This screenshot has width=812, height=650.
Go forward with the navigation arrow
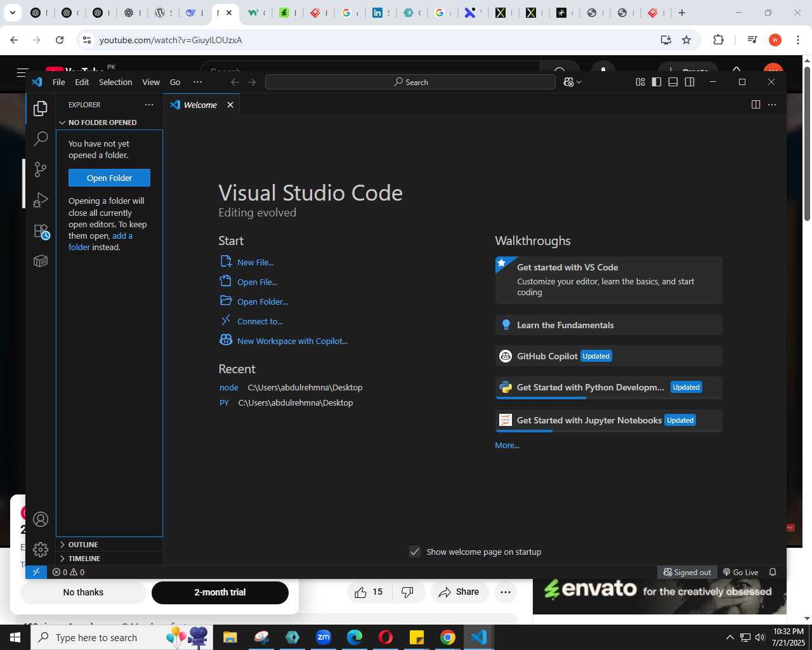252,82
